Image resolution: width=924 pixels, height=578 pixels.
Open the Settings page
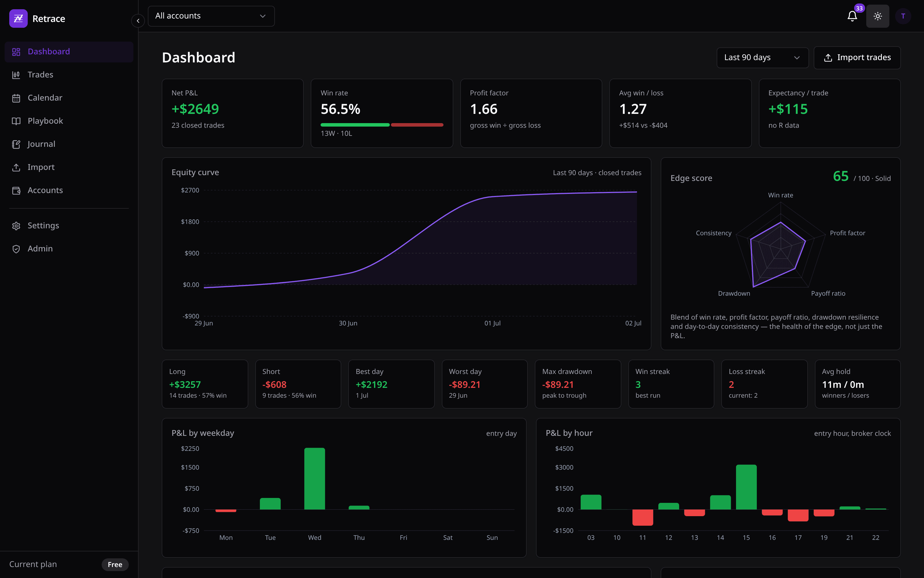tap(69, 226)
